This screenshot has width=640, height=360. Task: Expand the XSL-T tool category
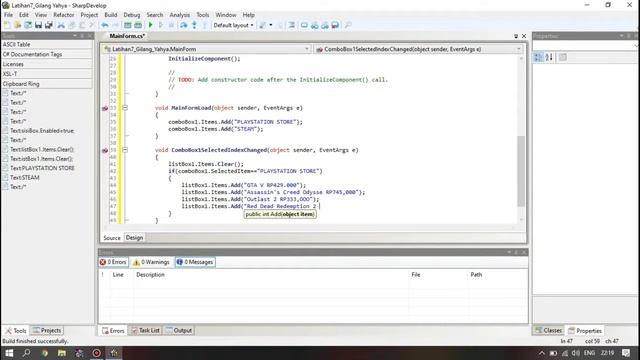(x=47, y=74)
